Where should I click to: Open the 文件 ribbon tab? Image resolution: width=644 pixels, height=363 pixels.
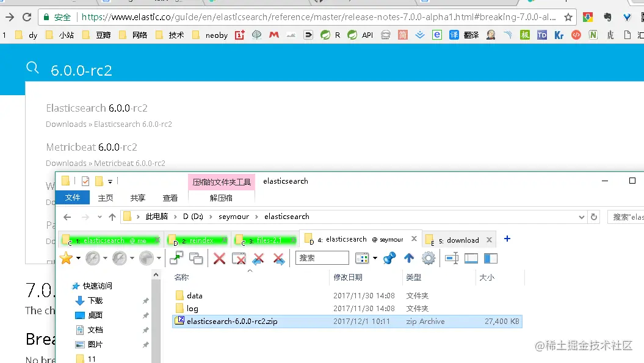coord(73,198)
